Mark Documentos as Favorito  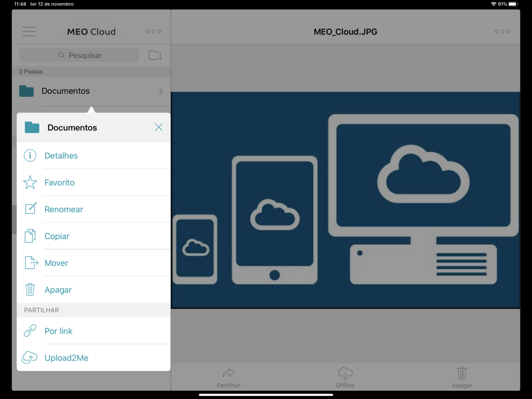click(60, 182)
